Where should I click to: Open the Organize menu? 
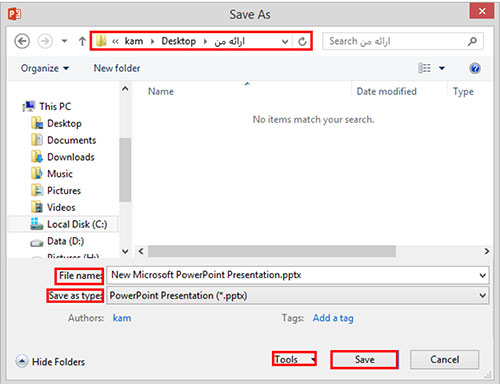coord(45,68)
